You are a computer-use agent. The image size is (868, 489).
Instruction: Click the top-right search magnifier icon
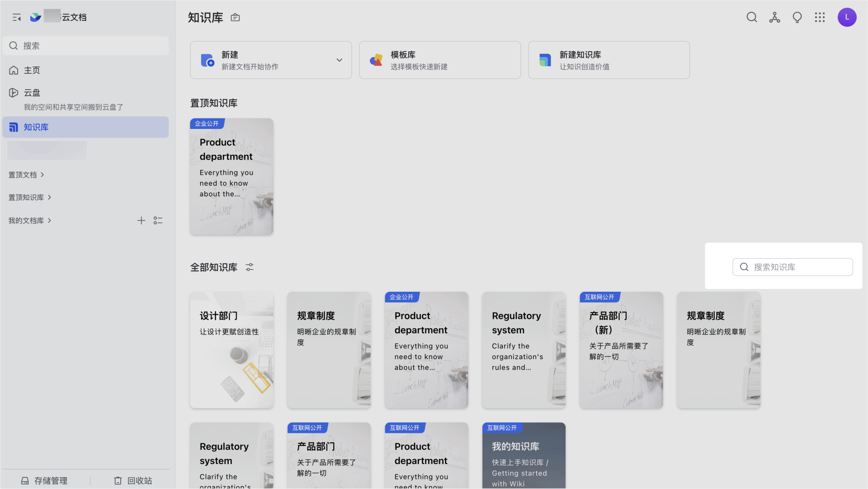[751, 17]
